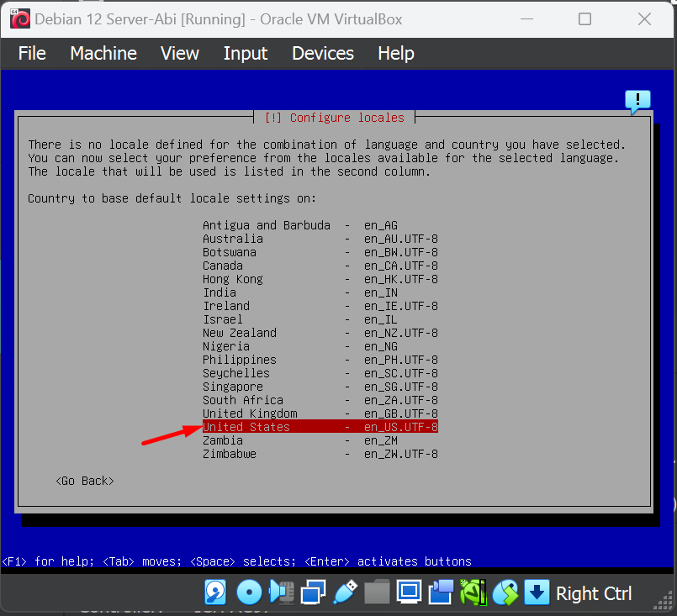The height and width of the screenshot is (616, 677).
Task: Select the United Kingdom row
Action: [x=320, y=413]
